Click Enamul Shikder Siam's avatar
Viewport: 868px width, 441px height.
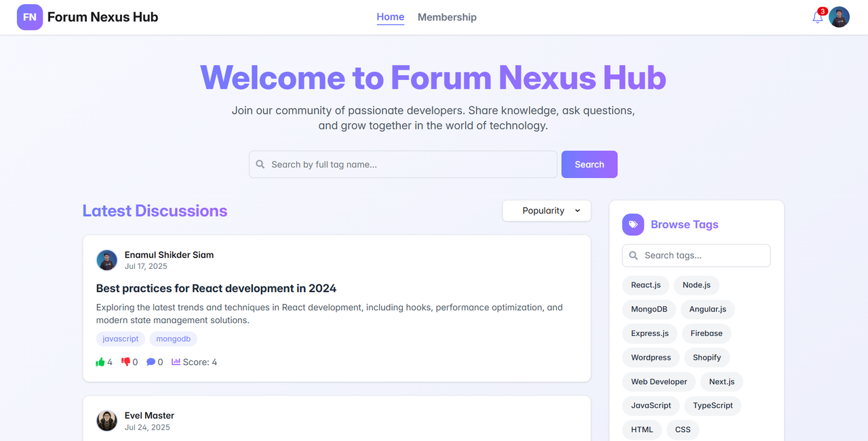(107, 260)
